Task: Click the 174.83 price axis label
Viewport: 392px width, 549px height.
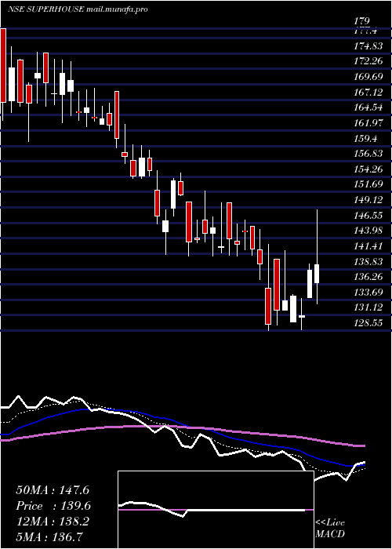Action: click(369, 45)
